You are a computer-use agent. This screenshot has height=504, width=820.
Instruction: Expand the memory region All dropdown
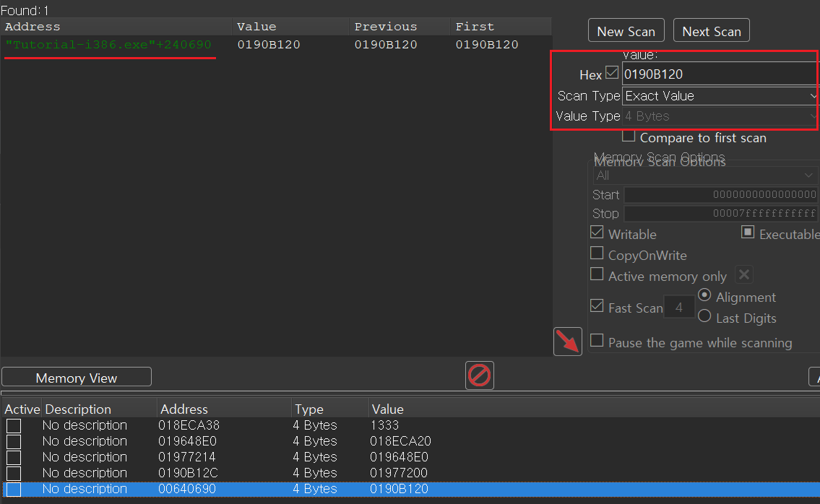(705, 175)
